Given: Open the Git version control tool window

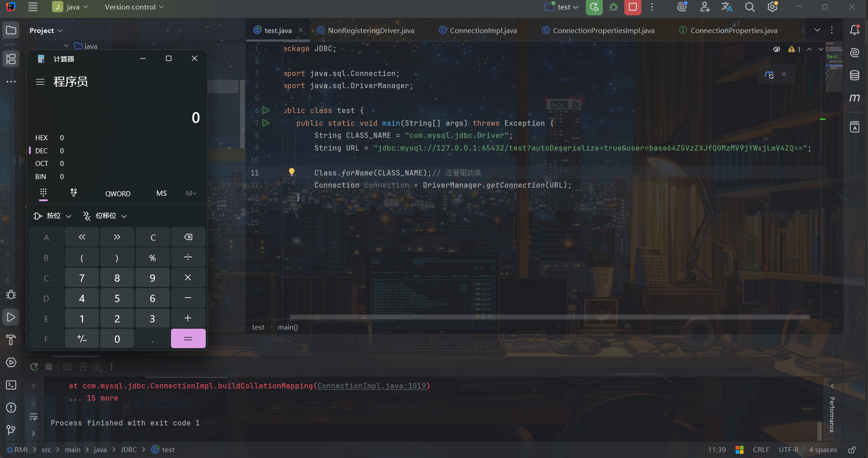Looking at the screenshot, I should [11, 430].
